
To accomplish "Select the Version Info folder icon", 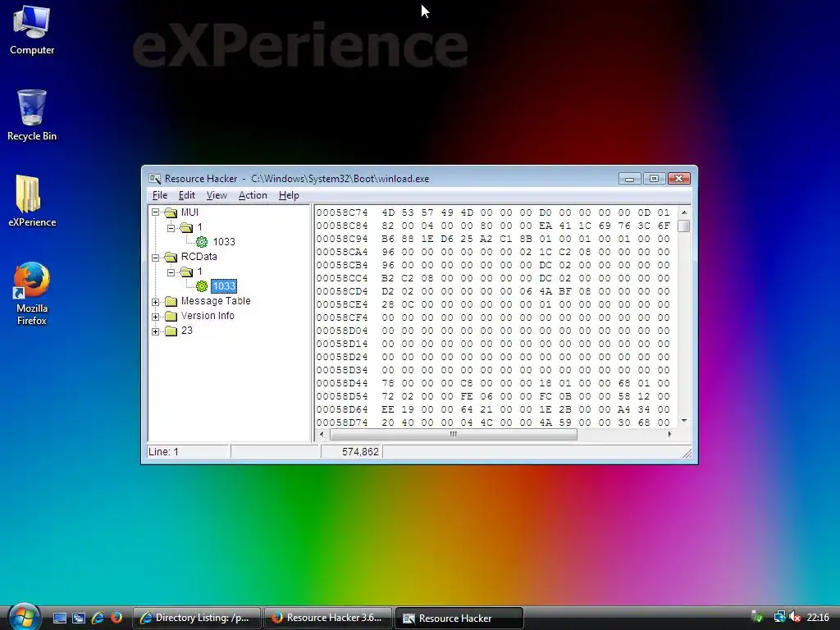I will (x=171, y=317).
